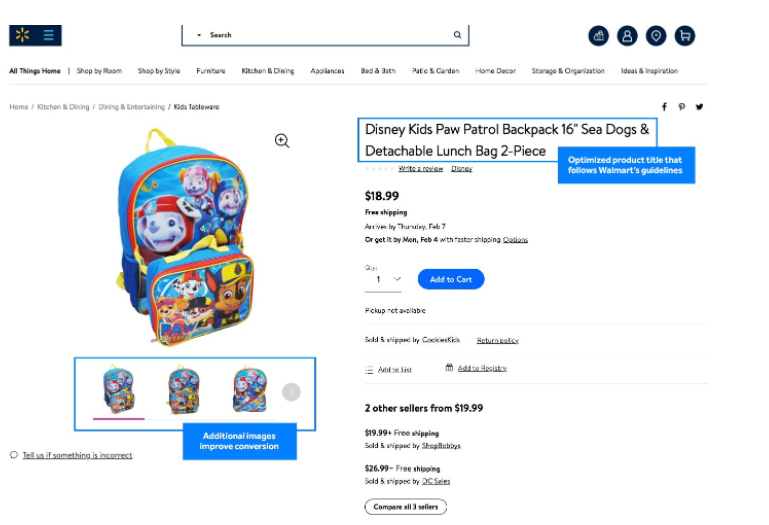Click Compare all 3 sellers button
Image resolution: width=769 pixels, height=525 pixels.
(405, 507)
